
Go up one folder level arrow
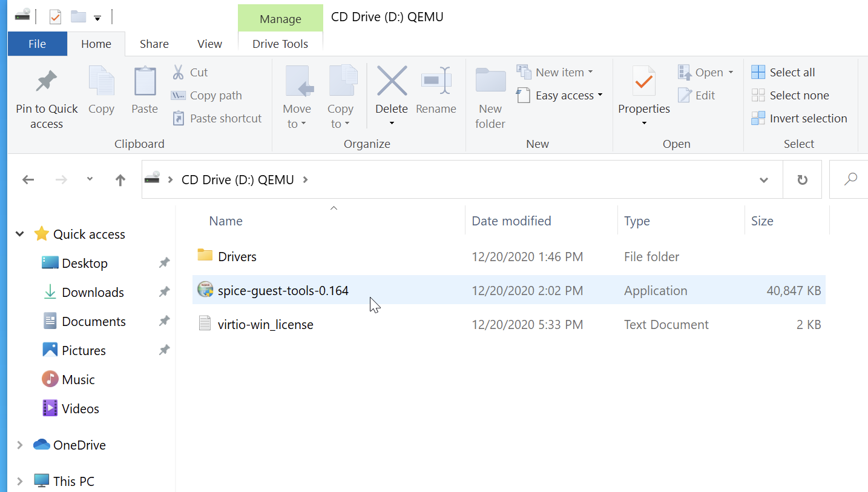pyautogui.click(x=120, y=180)
